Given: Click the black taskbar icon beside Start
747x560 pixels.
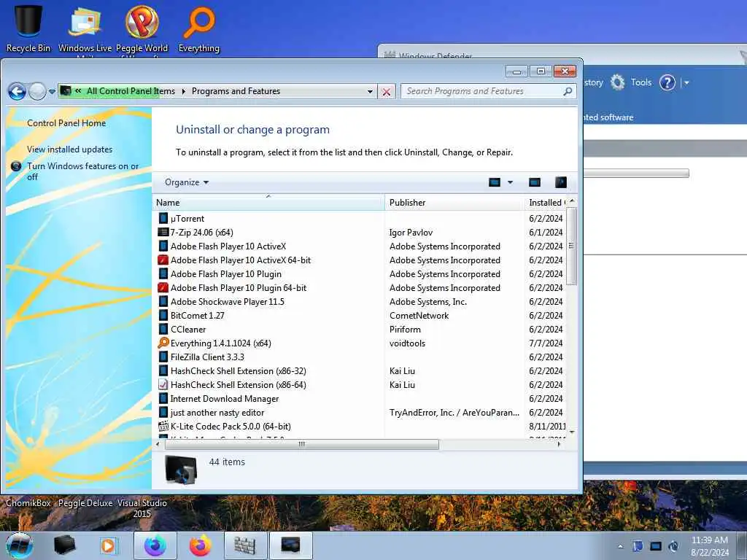Looking at the screenshot, I should coord(64,545).
